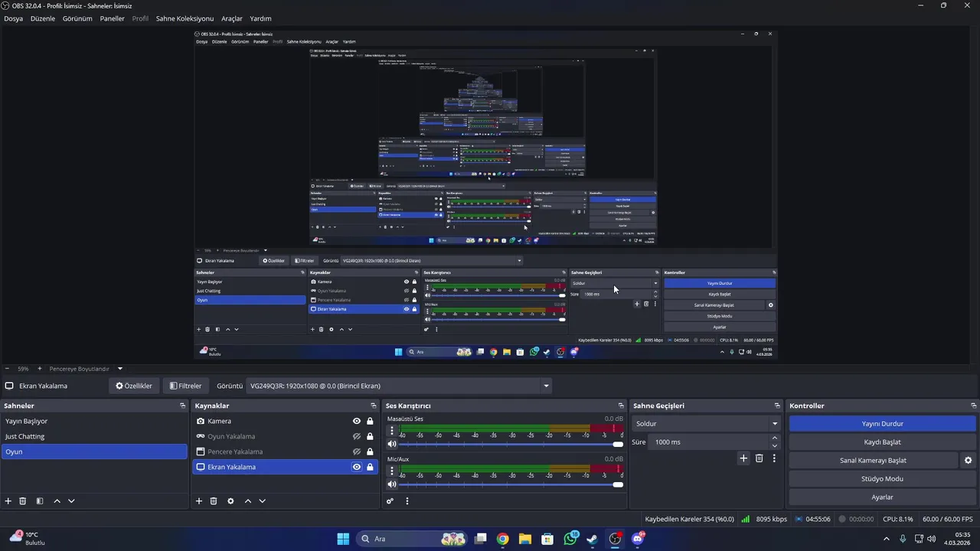Open source properties gear in Kaynaklar toolbar
Screen dimensions: 980x551
pyautogui.click(x=230, y=501)
